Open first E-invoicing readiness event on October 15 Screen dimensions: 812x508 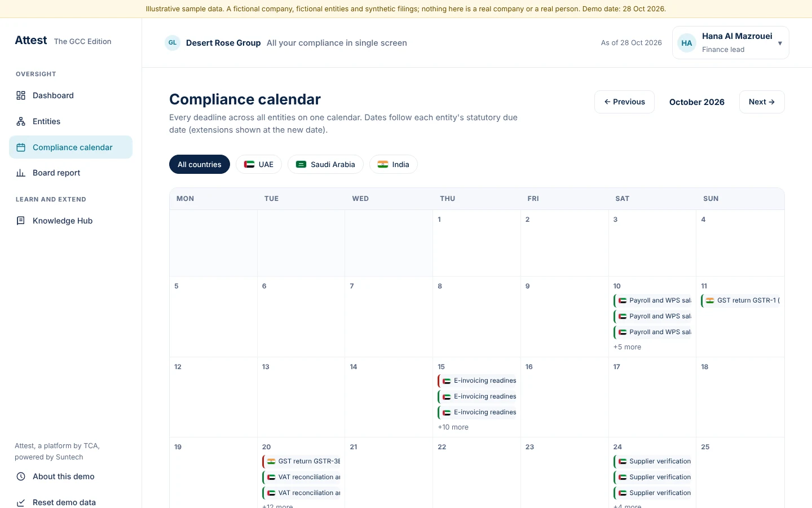tap(477, 381)
